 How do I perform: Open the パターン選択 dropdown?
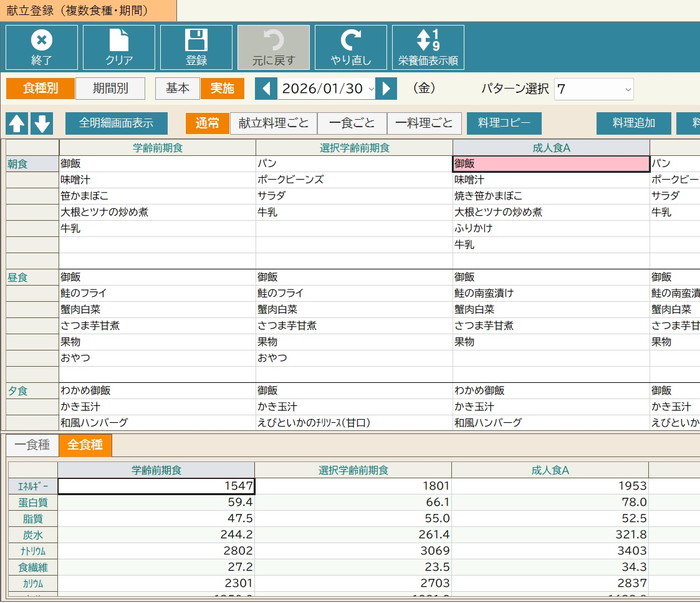[594, 89]
